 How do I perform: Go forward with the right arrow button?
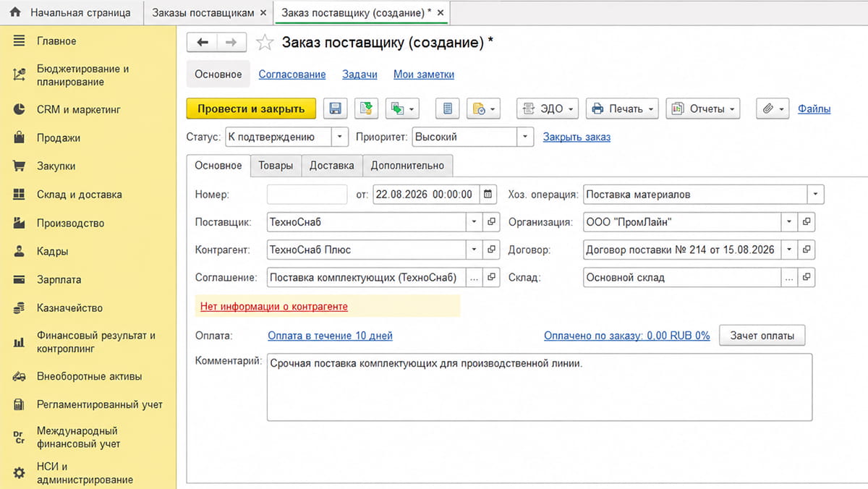231,43
